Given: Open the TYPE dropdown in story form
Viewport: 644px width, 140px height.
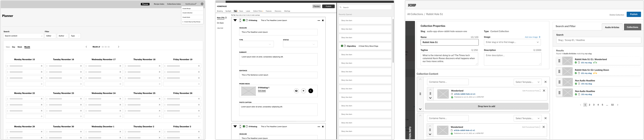Looking at the screenshot, I should click(256, 44).
